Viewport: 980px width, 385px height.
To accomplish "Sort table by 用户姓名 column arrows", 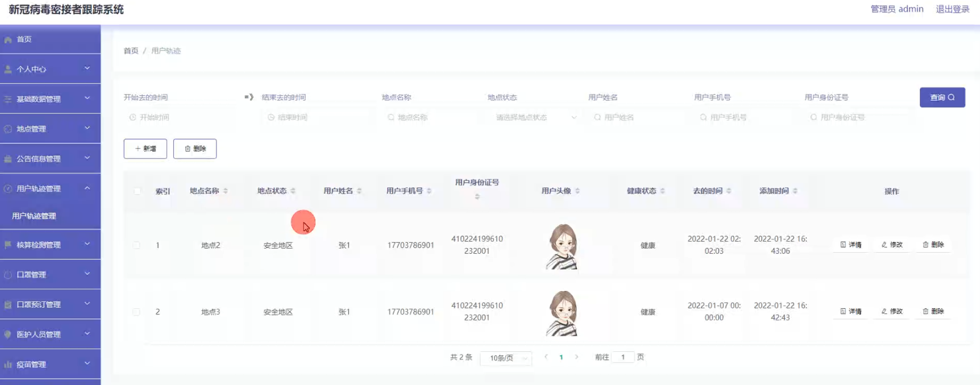I will tap(359, 191).
